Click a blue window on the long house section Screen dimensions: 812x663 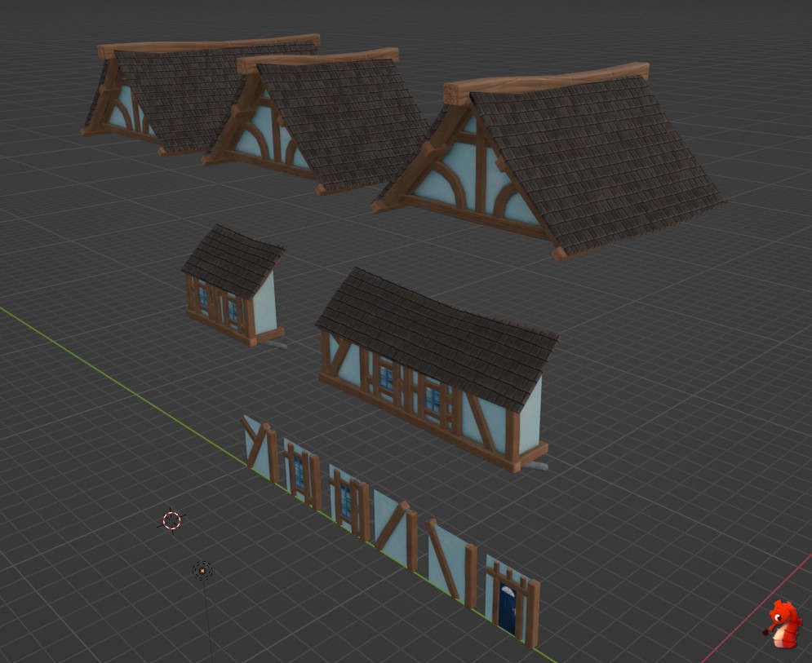[x=386, y=377]
